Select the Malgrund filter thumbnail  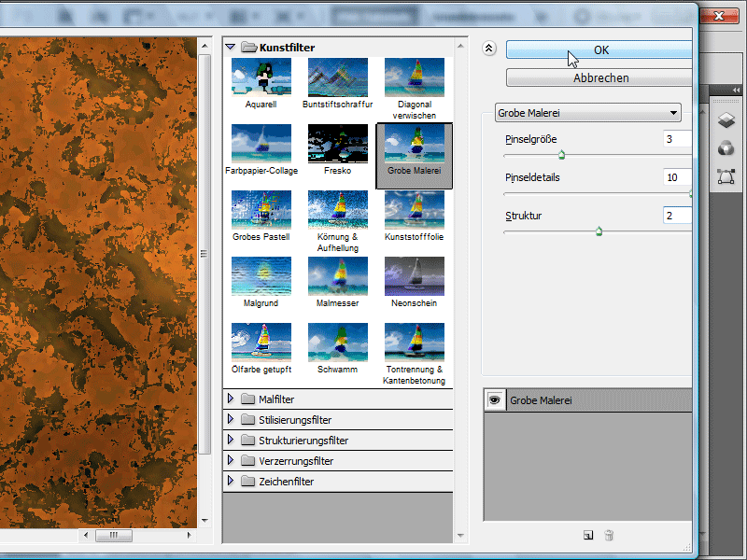click(261, 276)
